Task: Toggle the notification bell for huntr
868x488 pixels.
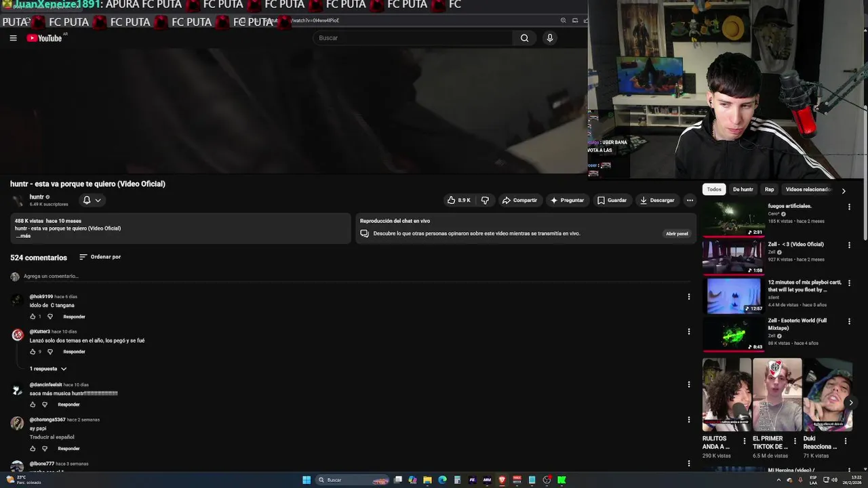Action: [x=87, y=200]
